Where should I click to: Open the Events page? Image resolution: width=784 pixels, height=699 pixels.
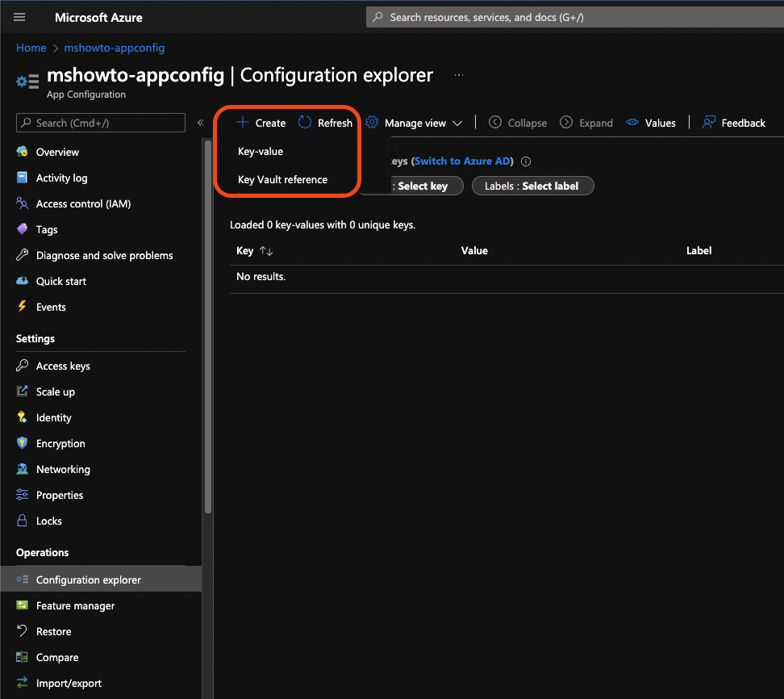pyautogui.click(x=51, y=308)
